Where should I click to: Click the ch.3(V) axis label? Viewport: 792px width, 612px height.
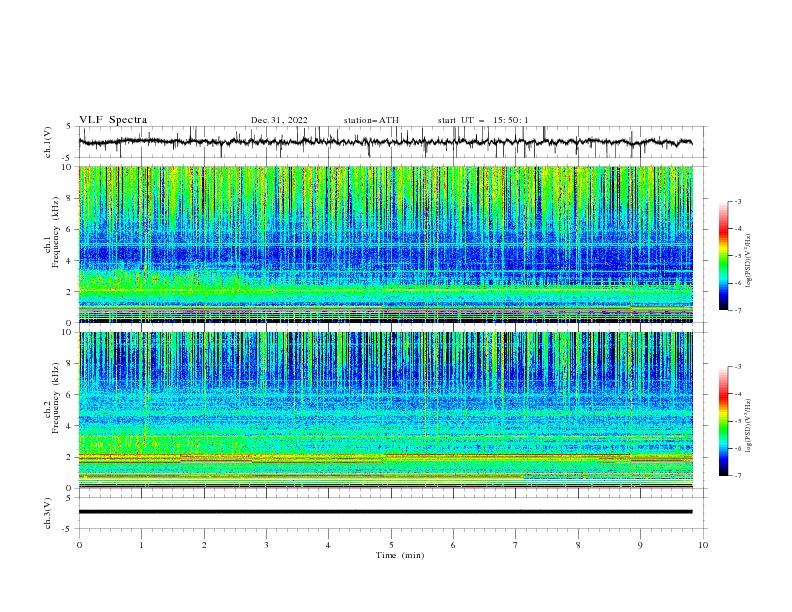coord(48,513)
